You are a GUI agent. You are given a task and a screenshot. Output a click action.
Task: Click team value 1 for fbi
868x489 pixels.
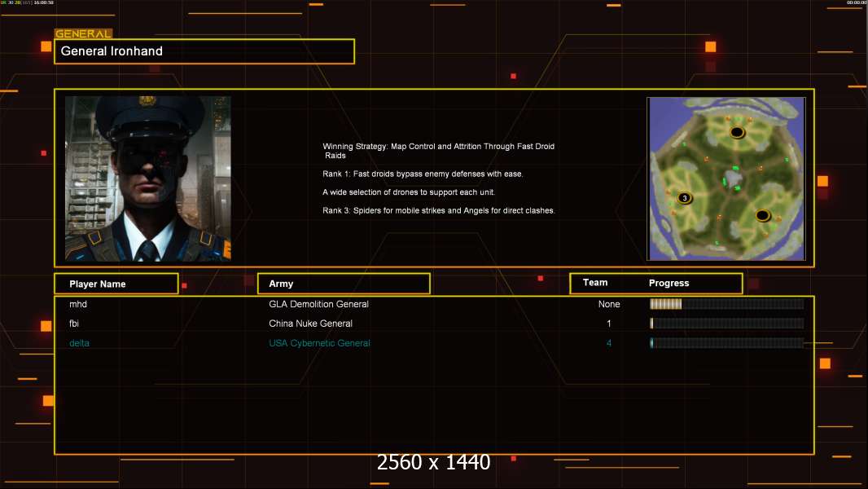609,324
